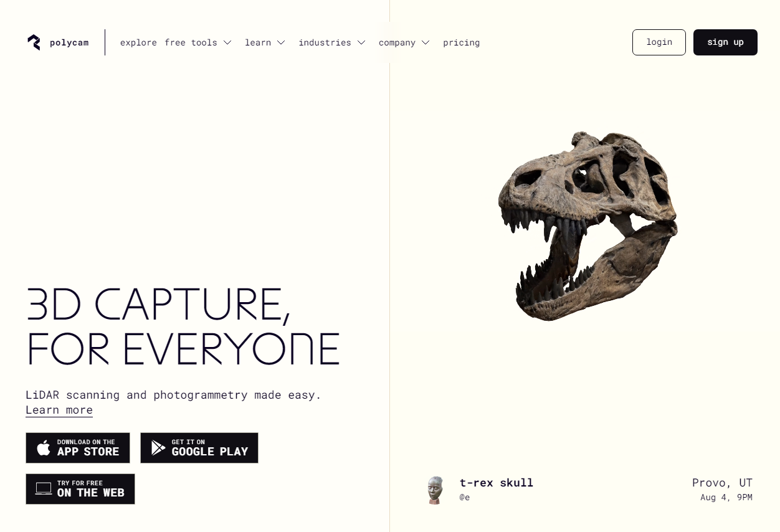Click the @e username handle
This screenshot has height=532, width=780.
[465, 497]
